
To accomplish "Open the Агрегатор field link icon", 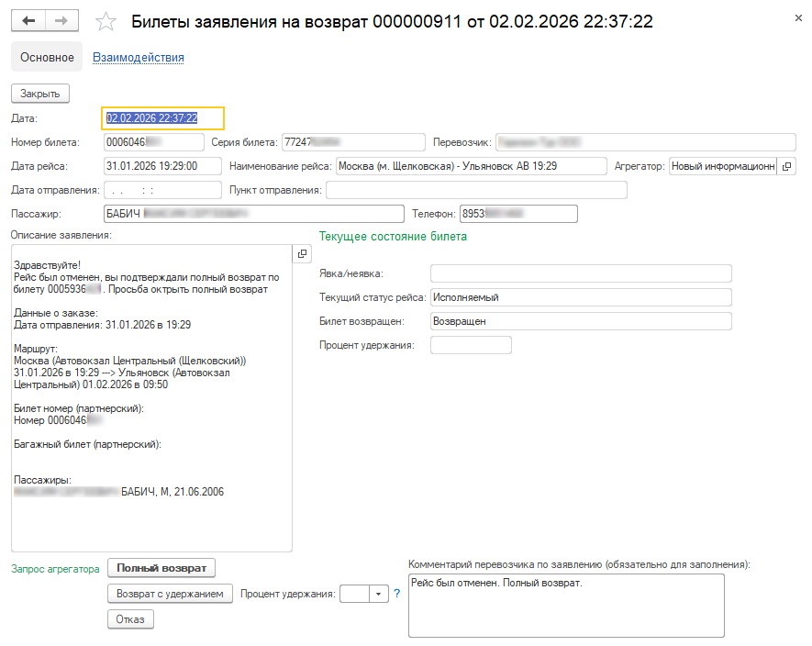I will tap(786, 166).
